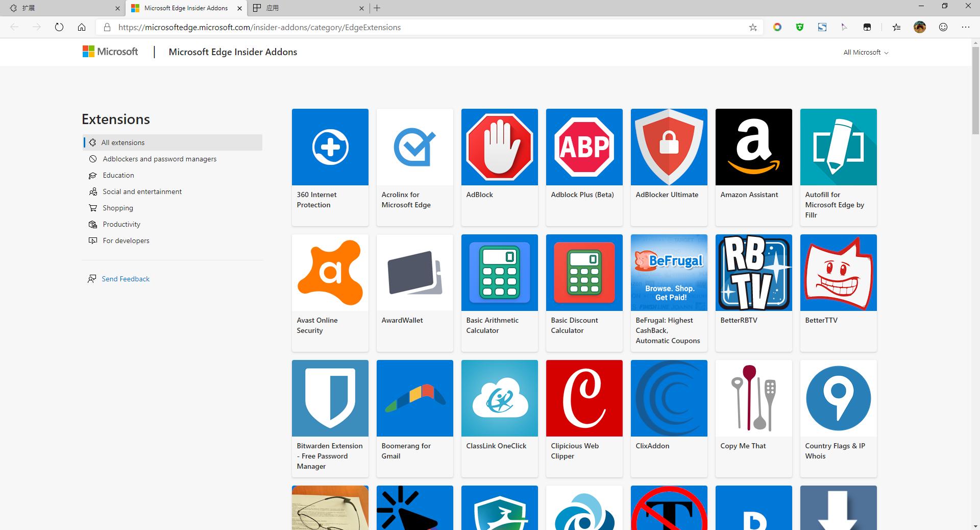Go to the browser home page

pos(82,27)
